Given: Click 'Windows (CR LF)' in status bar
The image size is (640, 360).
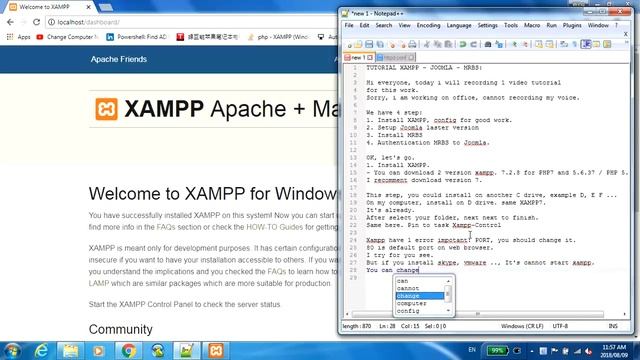Looking at the screenshot, I should coord(522,326).
